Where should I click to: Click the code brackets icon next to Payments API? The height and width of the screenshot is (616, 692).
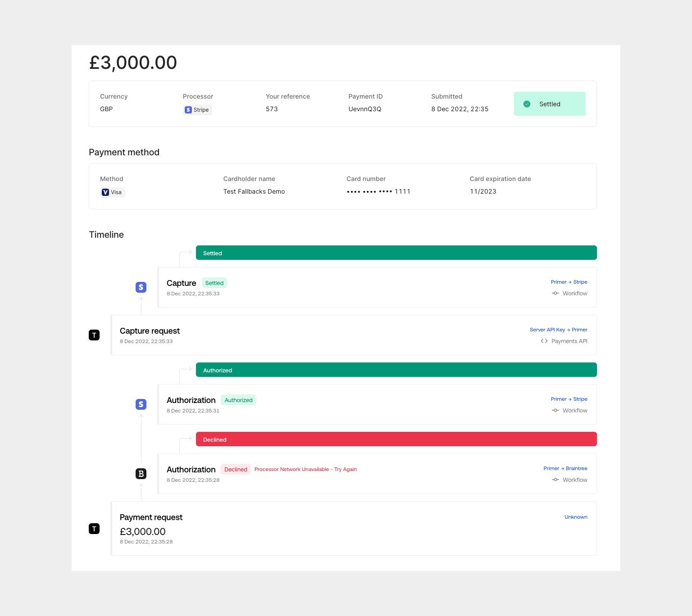[x=544, y=341]
